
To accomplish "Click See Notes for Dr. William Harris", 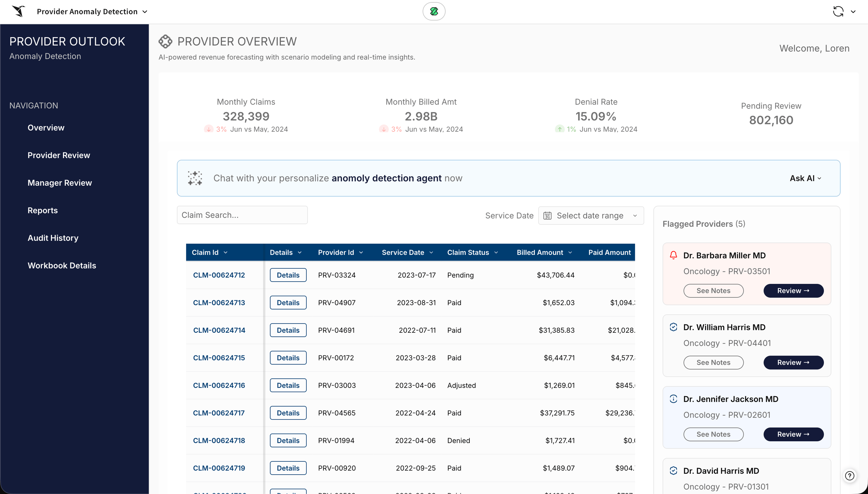I will click(713, 363).
